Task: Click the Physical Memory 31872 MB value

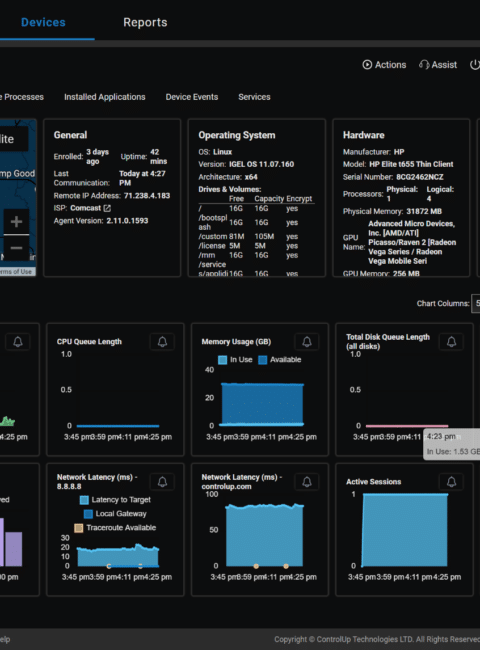Action: [x=424, y=211]
